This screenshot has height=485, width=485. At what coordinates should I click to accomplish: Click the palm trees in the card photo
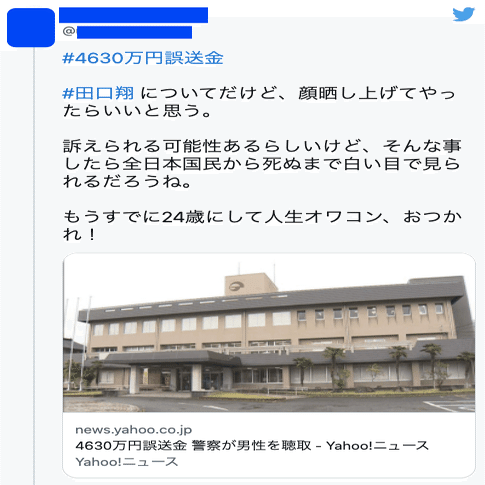click(x=383, y=367)
